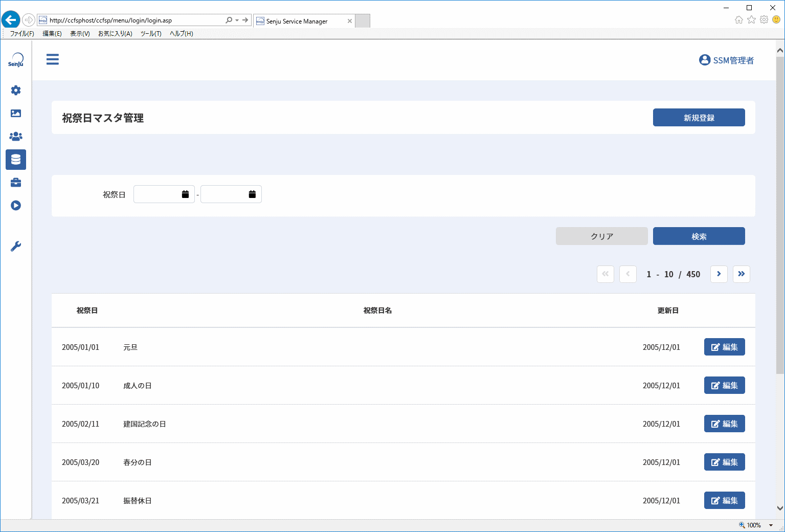This screenshot has height=532, width=785.
Task: Open calendar picker for start holiday date
Action: [x=185, y=194]
